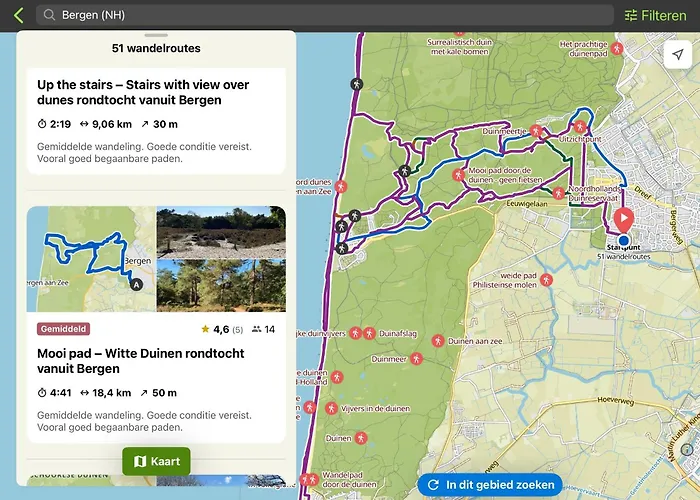Tap the Duinen aan zee marker
Image resolution: width=700 pixels, height=500 pixels.
pyautogui.click(x=436, y=342)
